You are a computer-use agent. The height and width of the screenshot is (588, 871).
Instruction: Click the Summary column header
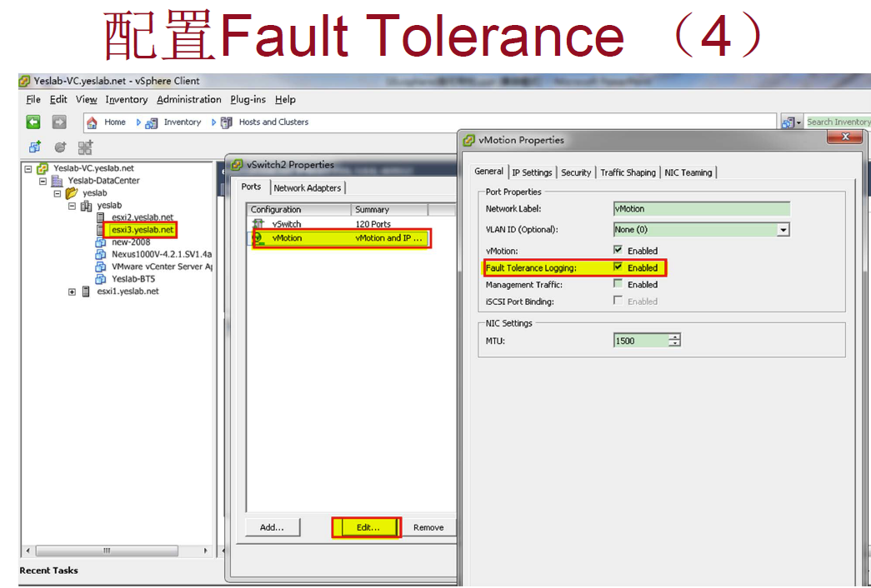pos(389,209)
